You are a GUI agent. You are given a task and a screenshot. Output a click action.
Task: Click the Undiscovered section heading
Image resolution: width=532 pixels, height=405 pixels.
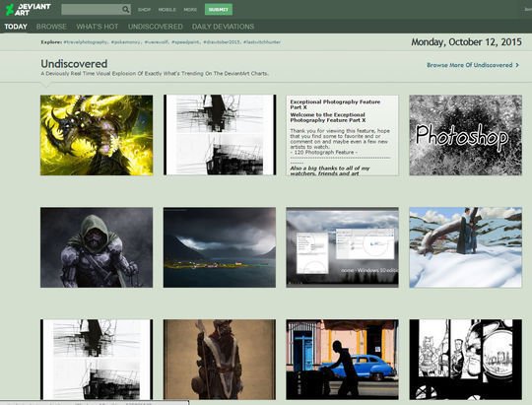[74, 64]
